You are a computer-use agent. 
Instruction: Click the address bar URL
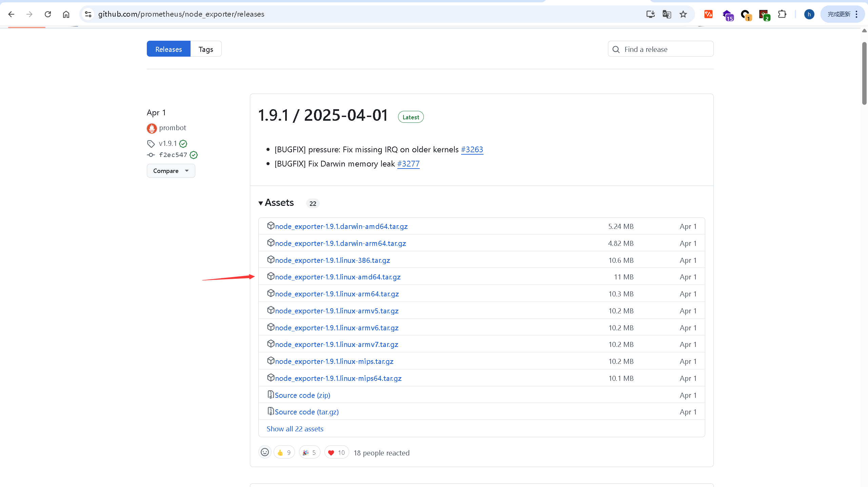[x=181, y=14]
